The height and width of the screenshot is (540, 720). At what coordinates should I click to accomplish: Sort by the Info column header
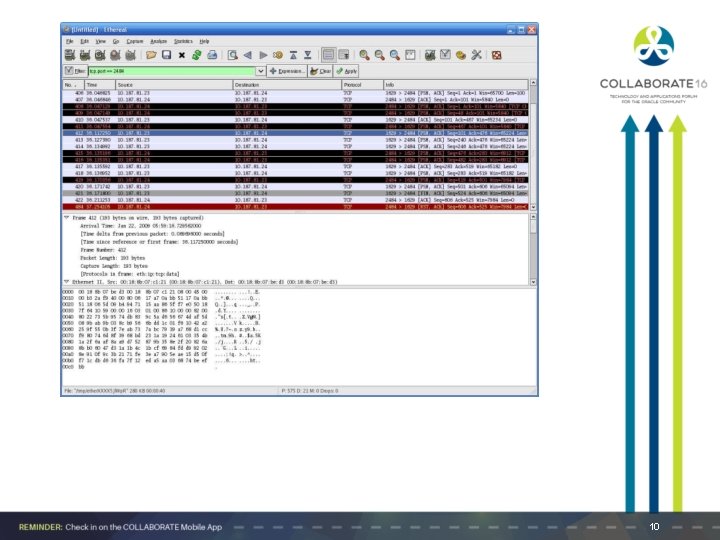coord(456,85)
